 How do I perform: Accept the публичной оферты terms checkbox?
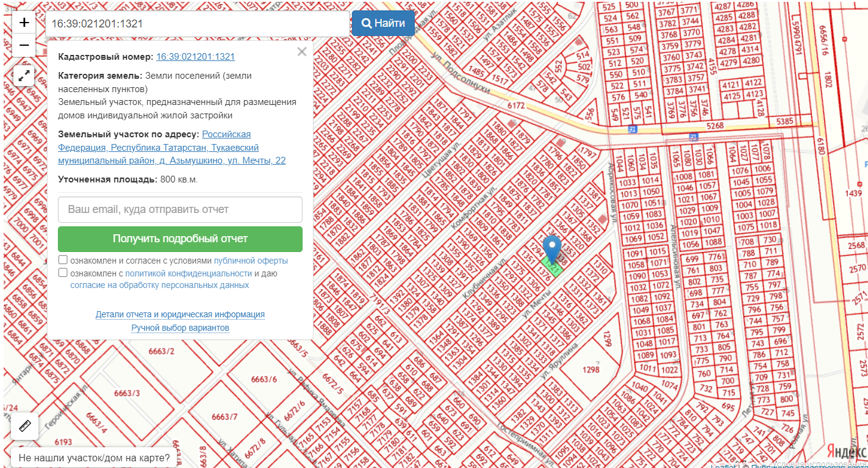click(63, 260)
